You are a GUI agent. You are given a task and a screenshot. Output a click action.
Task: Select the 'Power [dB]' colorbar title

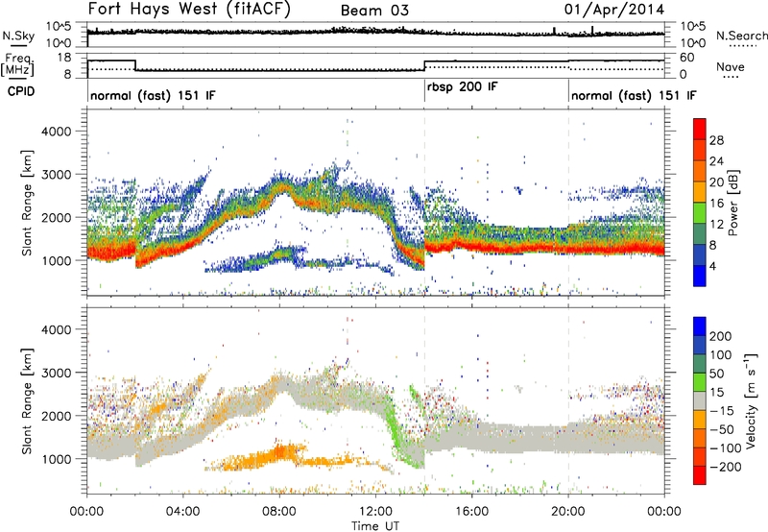[x=733, y=203]
